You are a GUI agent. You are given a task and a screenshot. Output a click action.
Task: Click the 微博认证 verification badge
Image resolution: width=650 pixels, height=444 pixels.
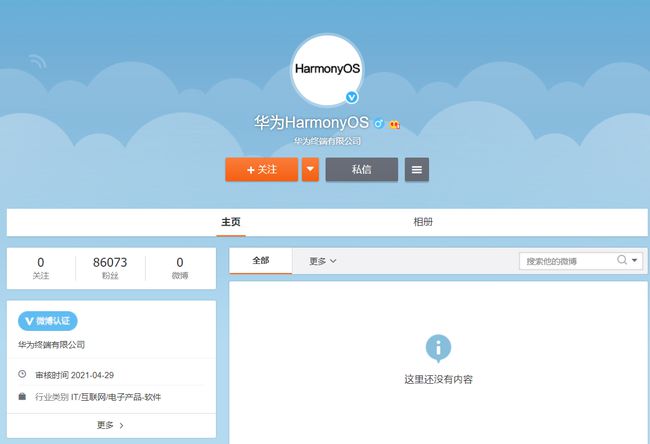click(48, 321)
